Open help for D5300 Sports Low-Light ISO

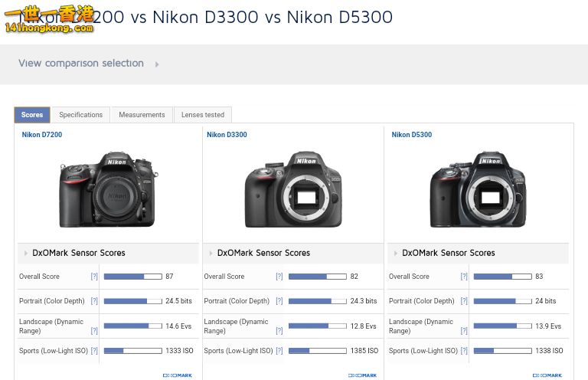point(464,351)
